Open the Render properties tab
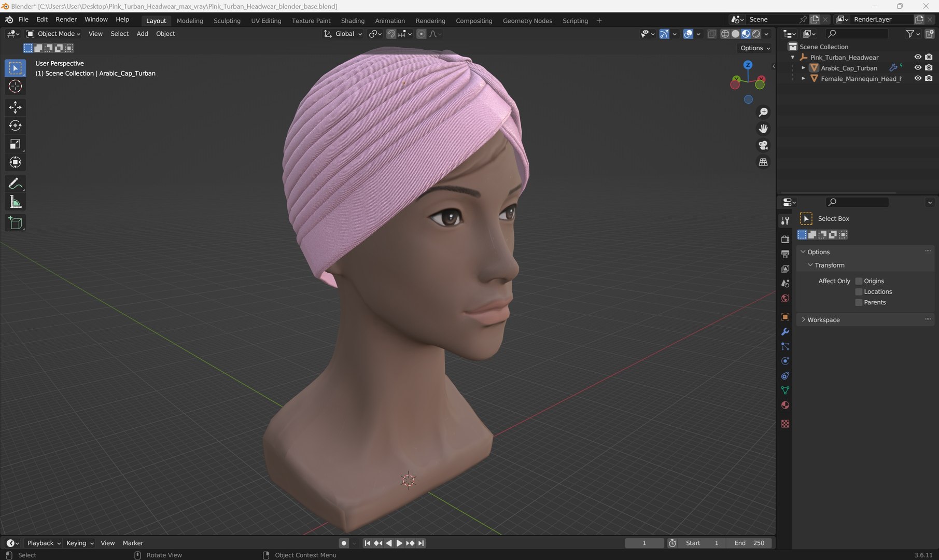The height and width of the screenshot is (560, 939). pyautogui.click(x=785, y=239)
